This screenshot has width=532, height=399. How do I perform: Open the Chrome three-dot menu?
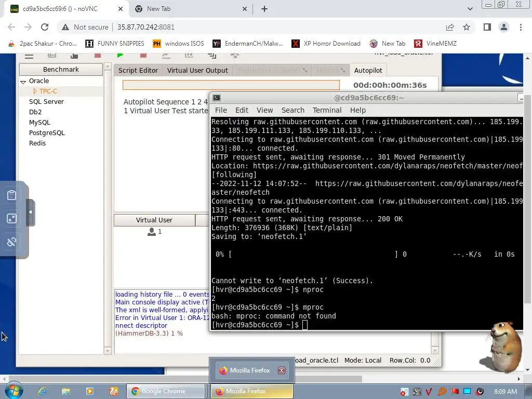point(521,27)
